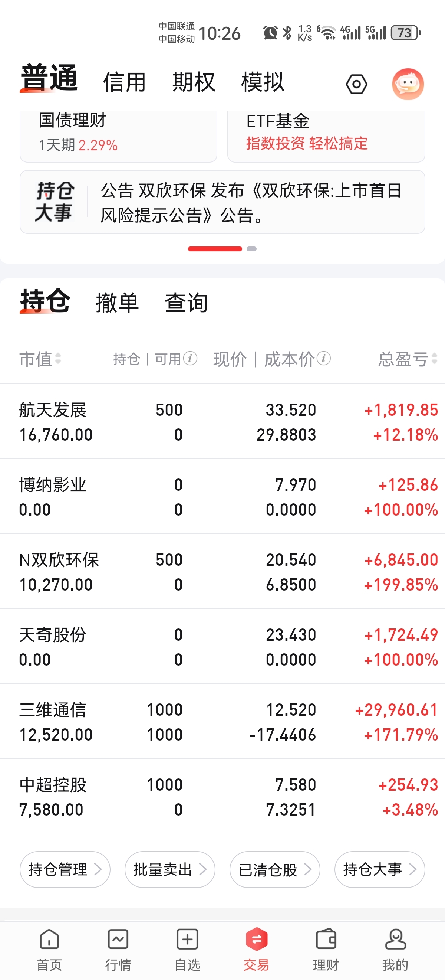Open 我的 profile icon

pyautogui.click(x=395, y=948)
